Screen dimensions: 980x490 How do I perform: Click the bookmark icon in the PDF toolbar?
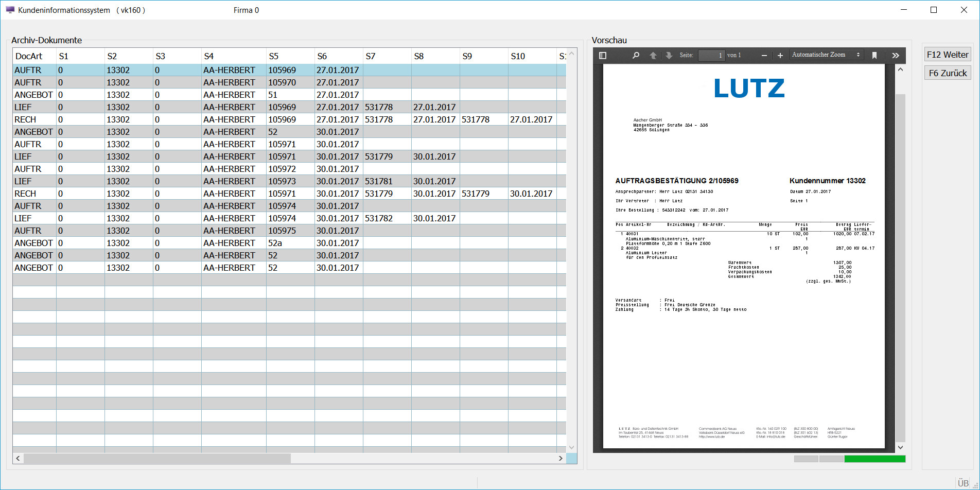(874, 56)
